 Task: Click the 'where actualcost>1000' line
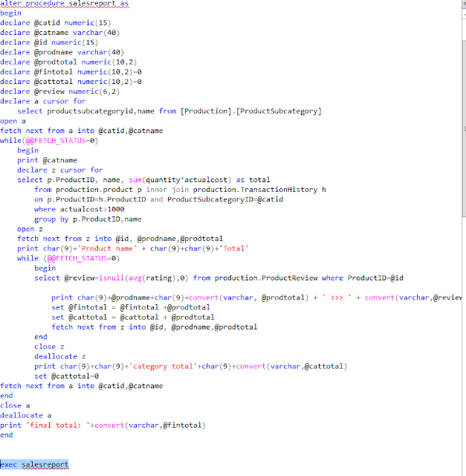[80, 209]
